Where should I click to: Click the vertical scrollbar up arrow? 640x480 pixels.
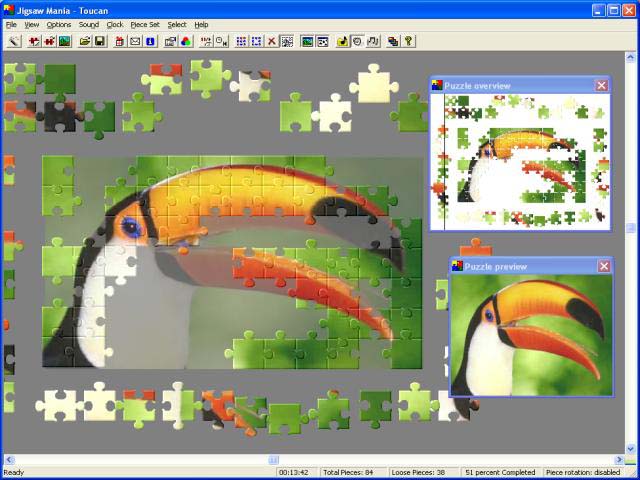point(631,56)
